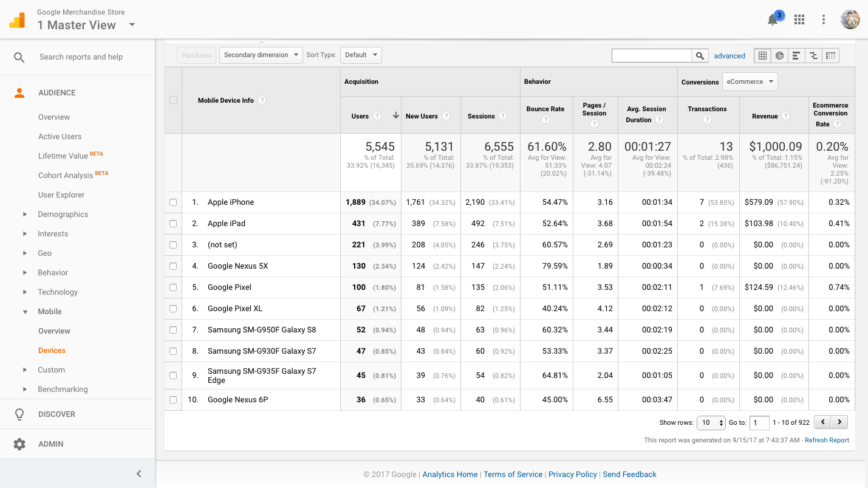Click the user profile avatar
Image resolution: width=868 pixels, height=488 pixels.
pyautogui.click(x=850, y=19)
